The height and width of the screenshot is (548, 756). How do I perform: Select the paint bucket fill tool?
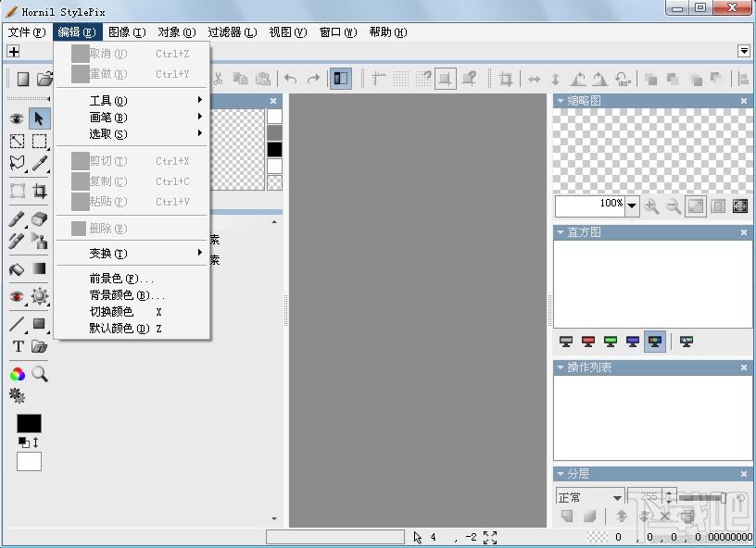(x=18, y=268)
